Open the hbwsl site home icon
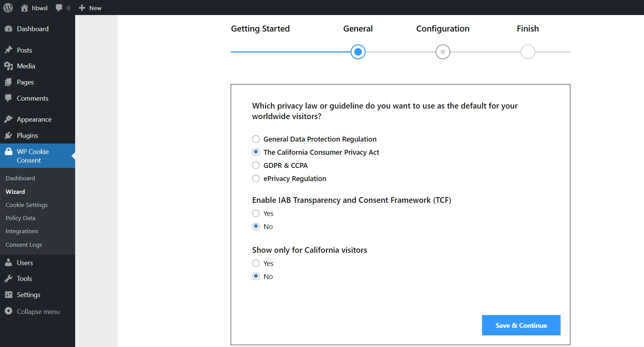Image resolution: width=644 pixels, height=347 pixels. click(24, 8)
